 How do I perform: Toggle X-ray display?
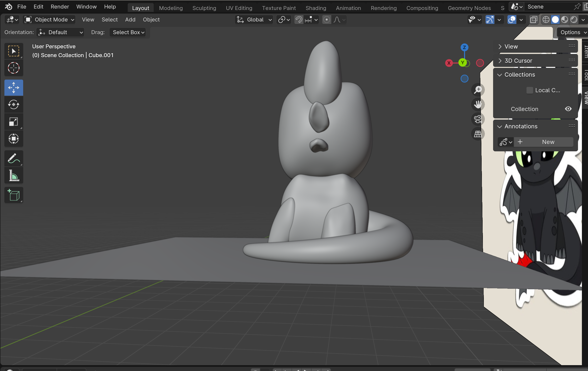534,20
